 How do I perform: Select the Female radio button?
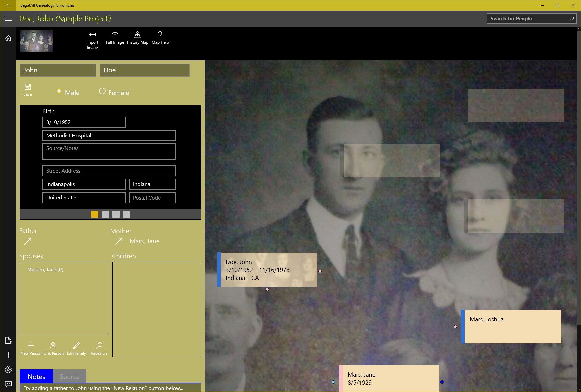(x=102, y=91)
